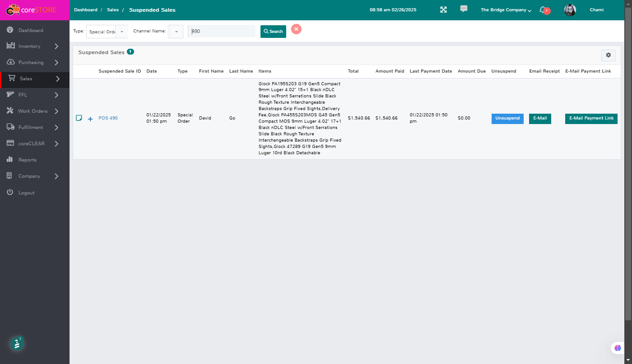Open the chat messages icon
This screenshot has width=632, height=364.
click(464, 9)
